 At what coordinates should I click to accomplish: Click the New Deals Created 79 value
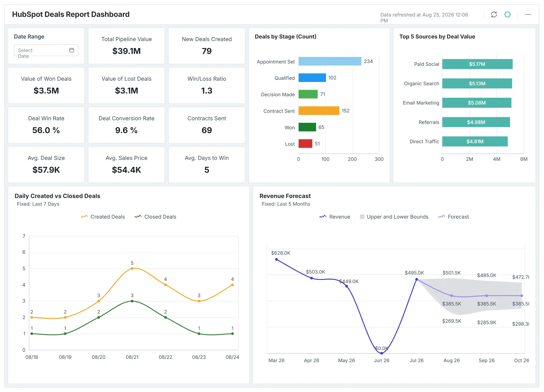[x=207, y=51]
